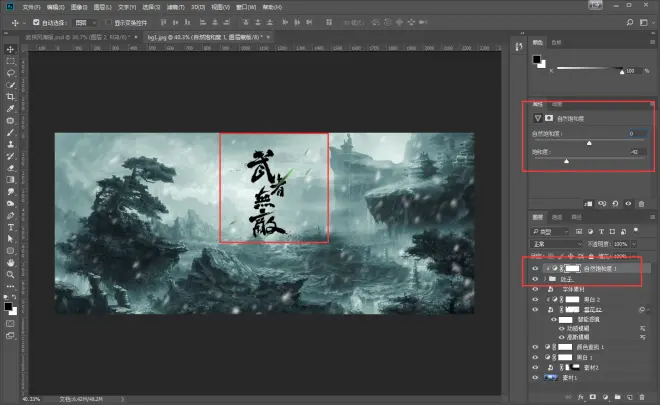Select the Lasso tool
The width and height of the screenshot is (660, 405).
pyautogui.click(x=11, y=73)
